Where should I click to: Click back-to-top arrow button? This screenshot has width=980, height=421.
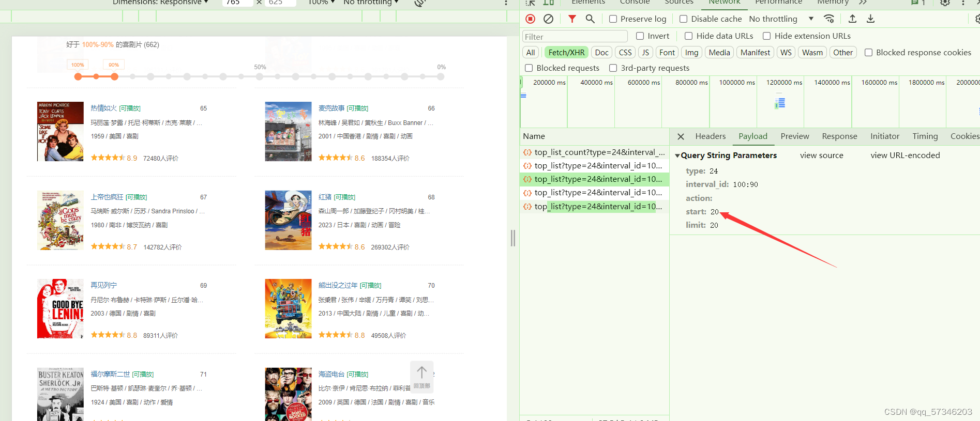(x=422, y=377)
